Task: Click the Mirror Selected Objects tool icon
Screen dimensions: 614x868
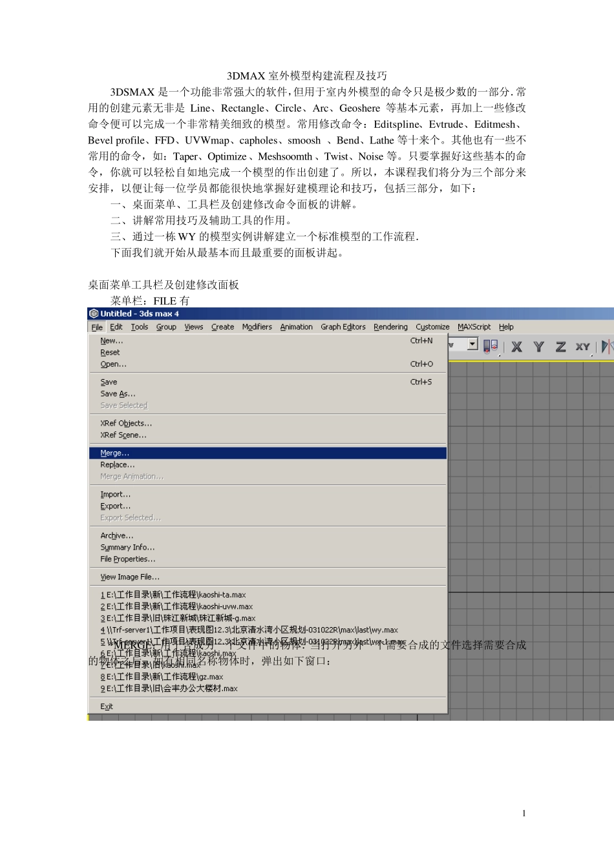Action: coord(607,347)
